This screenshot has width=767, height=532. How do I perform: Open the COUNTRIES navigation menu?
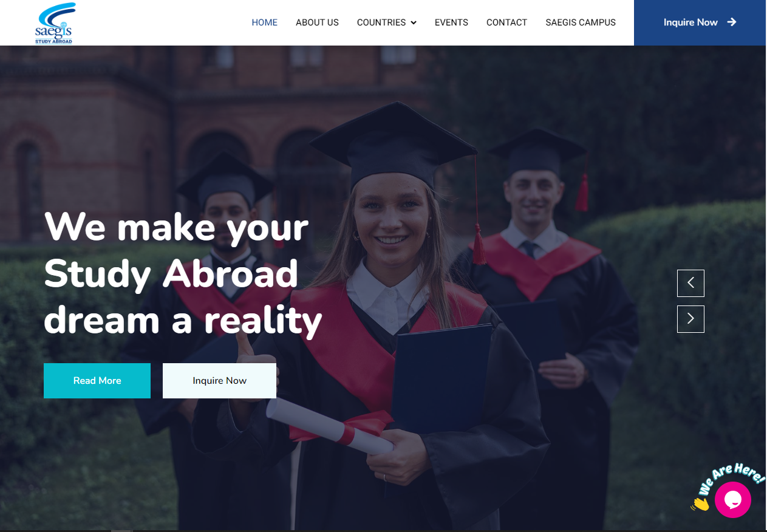[387, 22]
